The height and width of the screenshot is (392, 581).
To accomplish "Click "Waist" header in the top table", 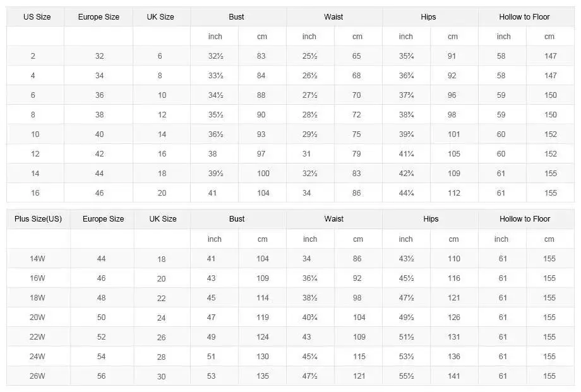I will pos(333,17).
